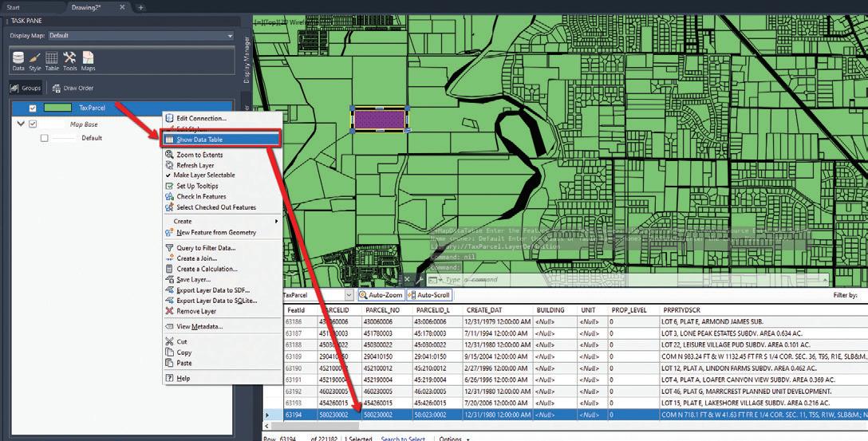Select table row with FeatId 63186
The image size is (868, 441).
tap(565, 321)
